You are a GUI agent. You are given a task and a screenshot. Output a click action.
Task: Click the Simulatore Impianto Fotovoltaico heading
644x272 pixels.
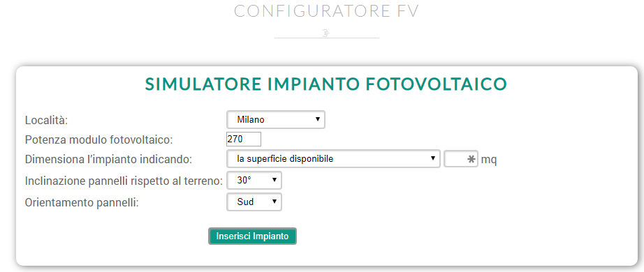(326, 84)
